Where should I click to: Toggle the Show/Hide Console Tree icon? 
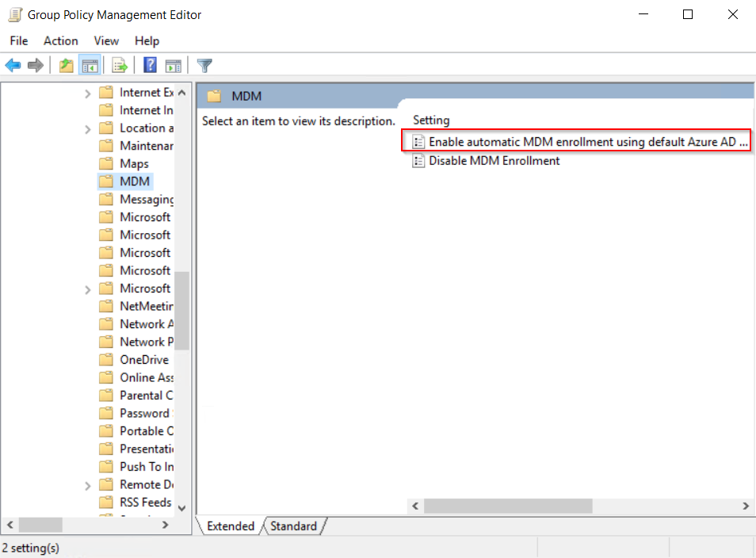point(90,65)
